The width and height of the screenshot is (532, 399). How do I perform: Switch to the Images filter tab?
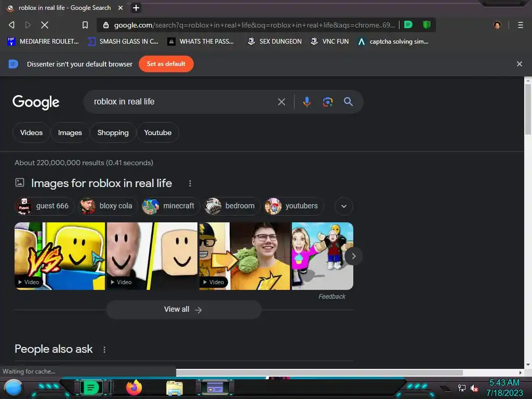tap(70, 132)
